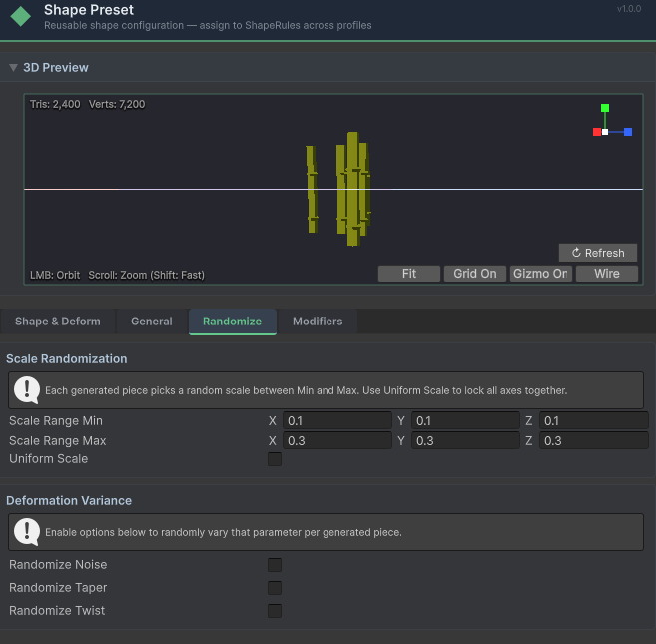Click the Fit button in preview
The height and width of the screenshot is (644, 656).
click(x=409, y=274)
